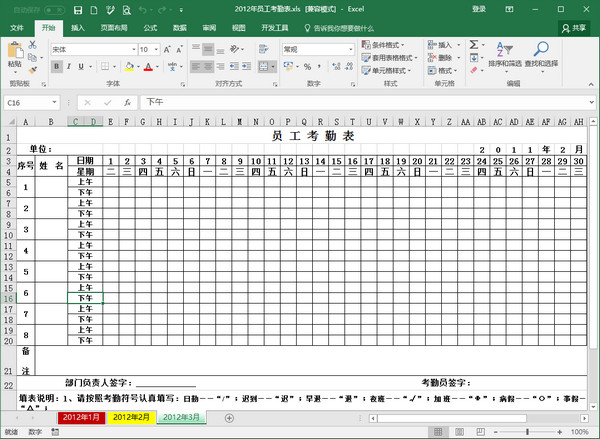Click the Format Painter brush icon
Screen dimensions: 600x439
coord(34,70)
